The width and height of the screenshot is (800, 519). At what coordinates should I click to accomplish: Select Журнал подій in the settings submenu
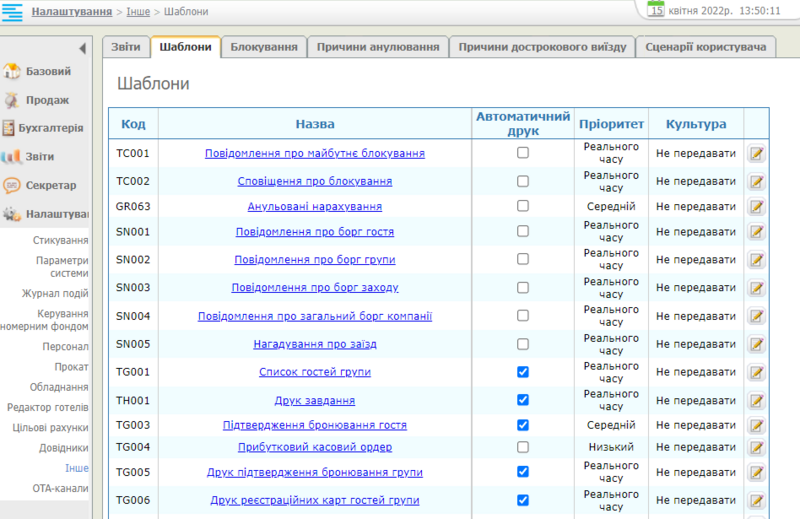(55, 293)
